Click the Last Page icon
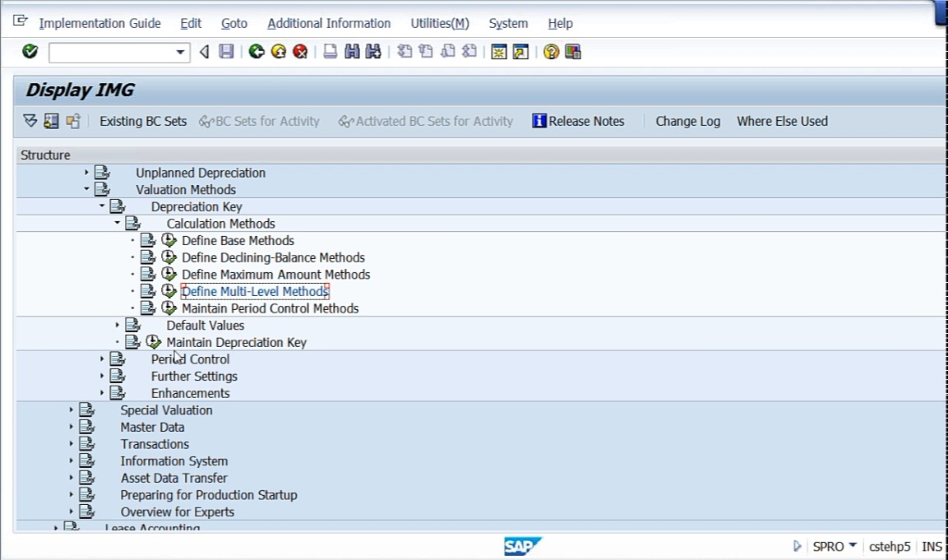Screen dimensions: 948x560 [x=469, y=52]
